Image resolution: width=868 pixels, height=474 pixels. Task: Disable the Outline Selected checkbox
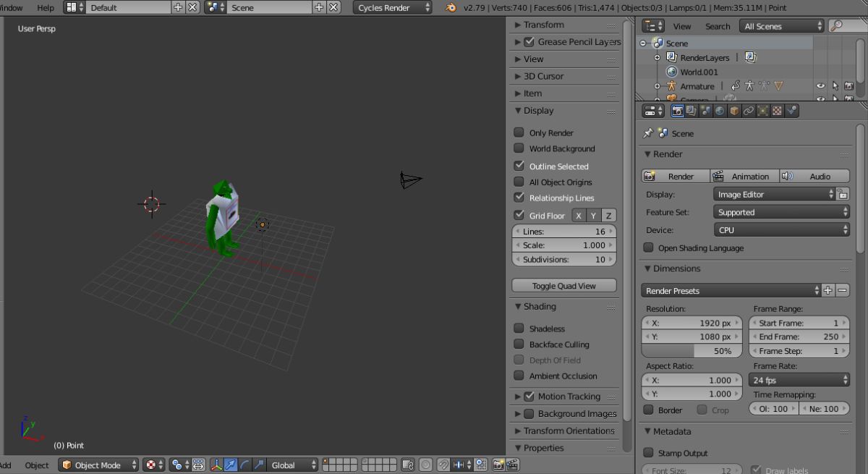[519, 166]
